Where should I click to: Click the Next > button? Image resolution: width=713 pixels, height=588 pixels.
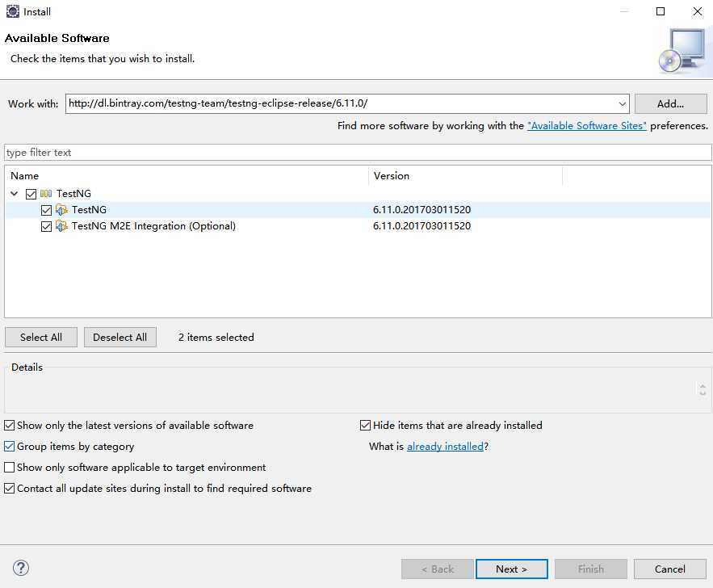(x=512, y=569)
